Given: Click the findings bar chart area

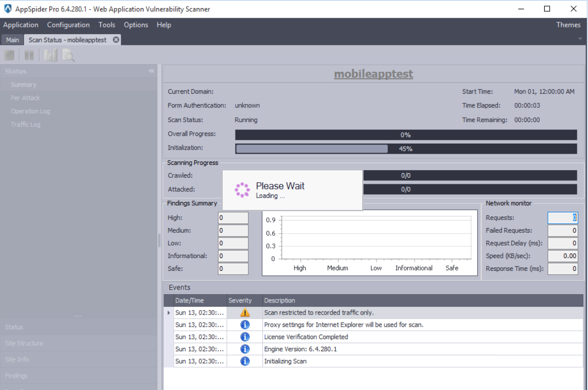Looking at the screenshot, I should click(370, 243).
